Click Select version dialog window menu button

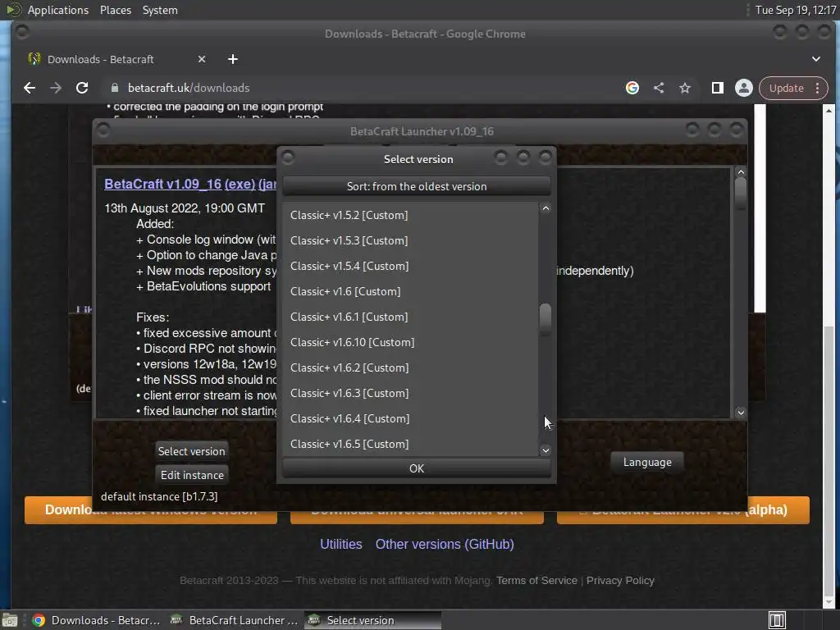pos(288,157)
